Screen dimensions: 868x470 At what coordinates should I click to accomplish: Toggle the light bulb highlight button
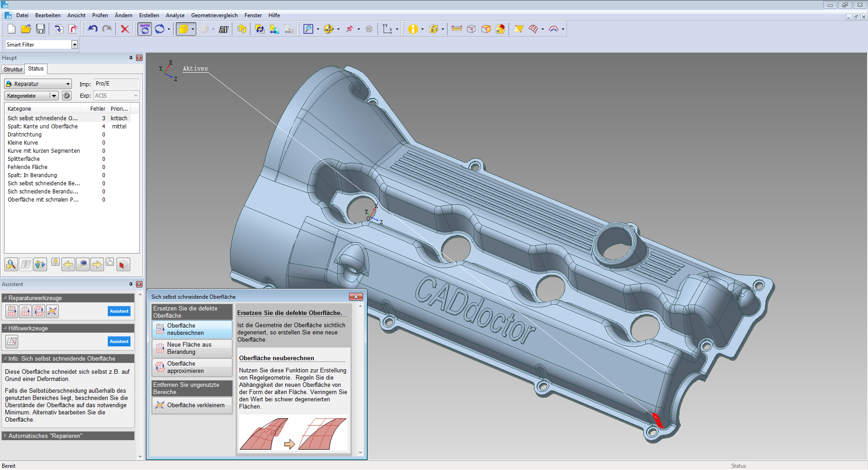point(55,262)
